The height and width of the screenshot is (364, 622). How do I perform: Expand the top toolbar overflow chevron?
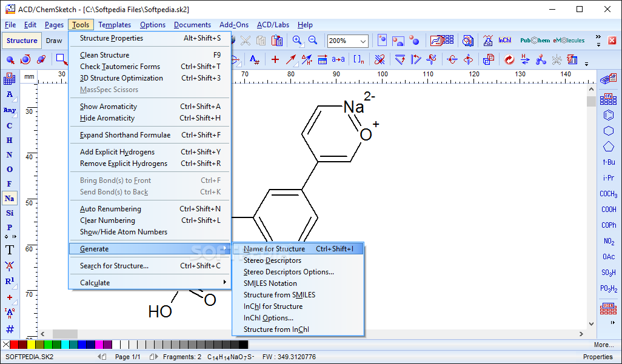point(598,41)
